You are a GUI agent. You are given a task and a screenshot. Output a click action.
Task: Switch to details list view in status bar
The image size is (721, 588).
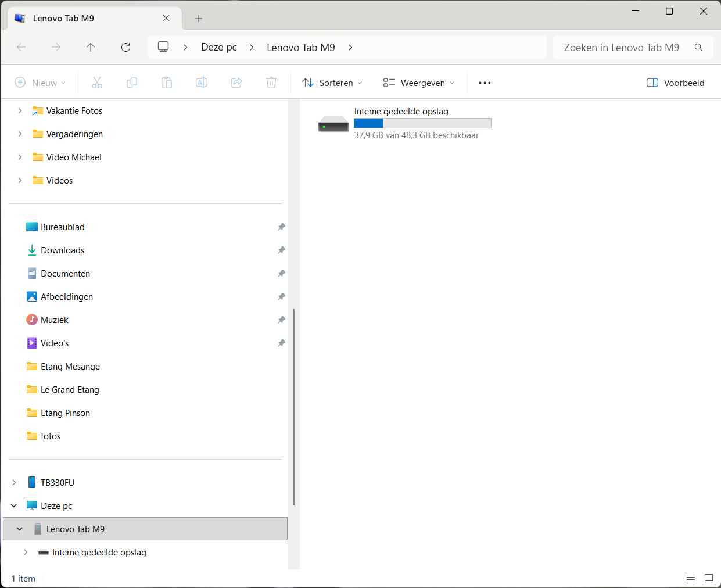691,578
